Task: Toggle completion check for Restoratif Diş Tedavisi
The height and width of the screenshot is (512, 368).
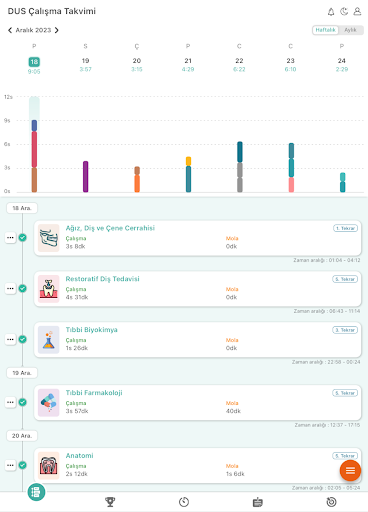Action: 22,288
